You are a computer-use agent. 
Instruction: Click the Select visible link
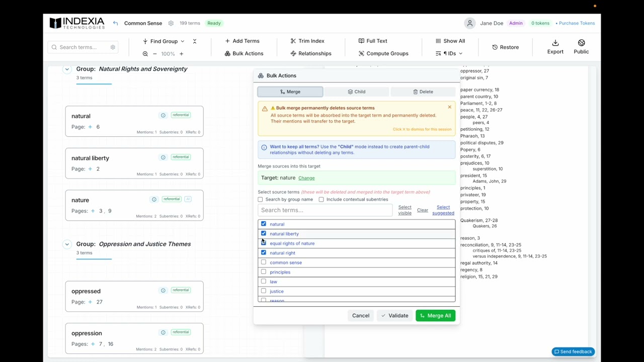click(405, 210)
